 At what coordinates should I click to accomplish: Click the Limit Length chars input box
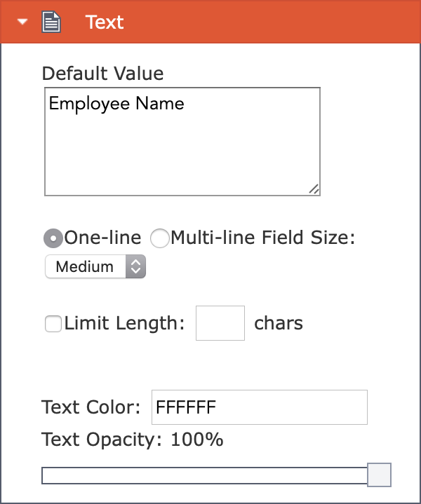pyautogui.click(x=220, y=323)
